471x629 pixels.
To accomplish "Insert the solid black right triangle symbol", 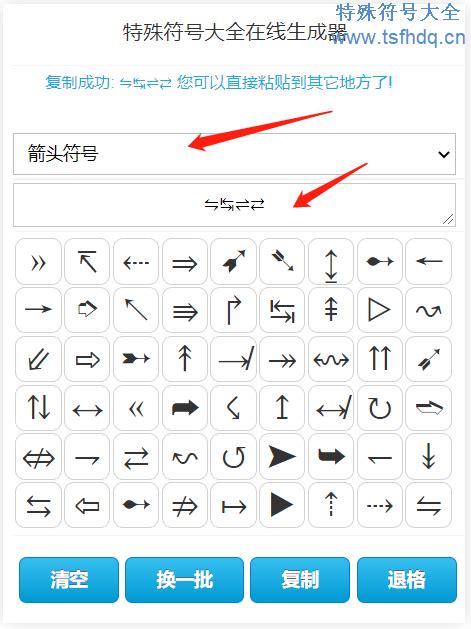I will (x=282, y=505).
